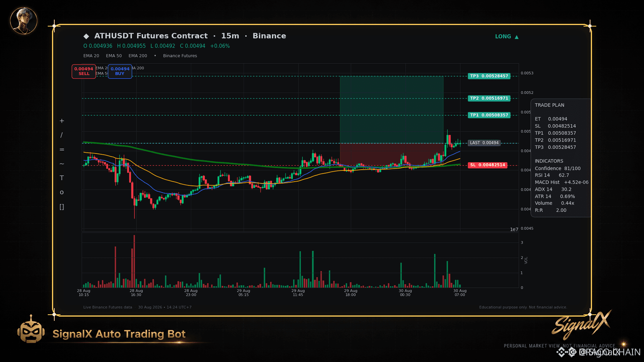
Task: Click the 29 Aug 11:45 time axis label
Action: pos(298,293)
